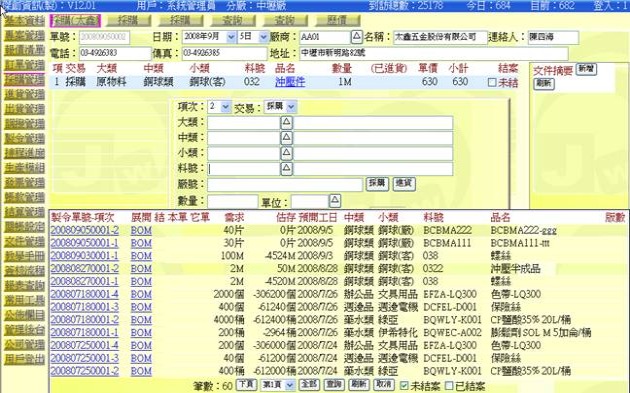Expand the 5日 day dropdown
630x393 pixels.
253,37
